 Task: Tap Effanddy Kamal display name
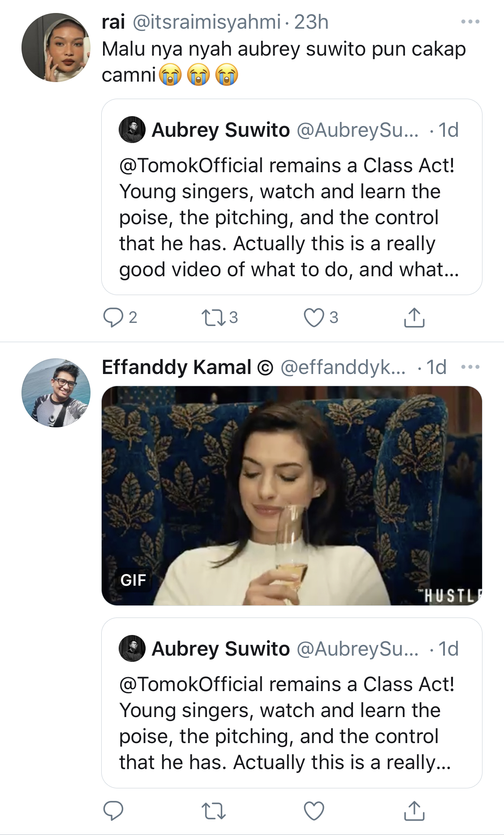pos(177,367)
